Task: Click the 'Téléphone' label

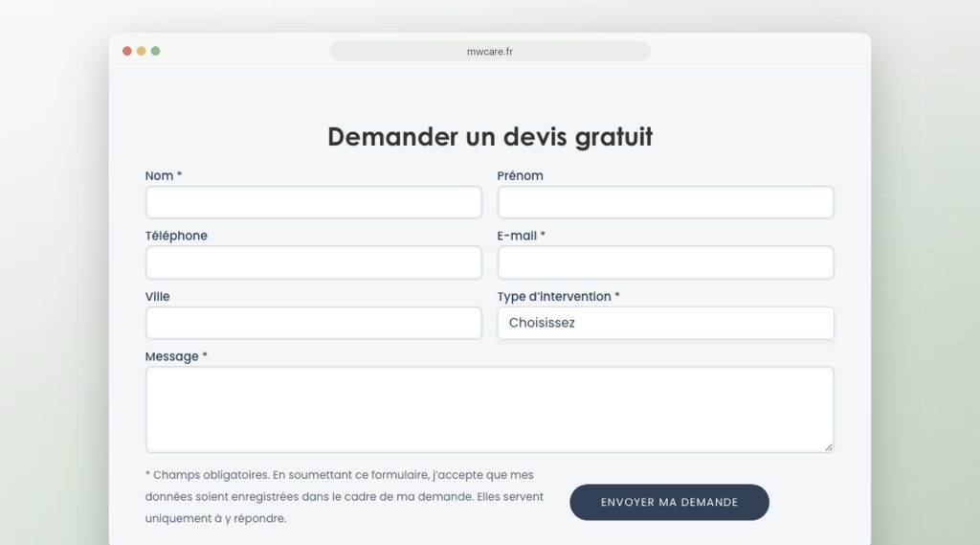Action: [176, 236]
